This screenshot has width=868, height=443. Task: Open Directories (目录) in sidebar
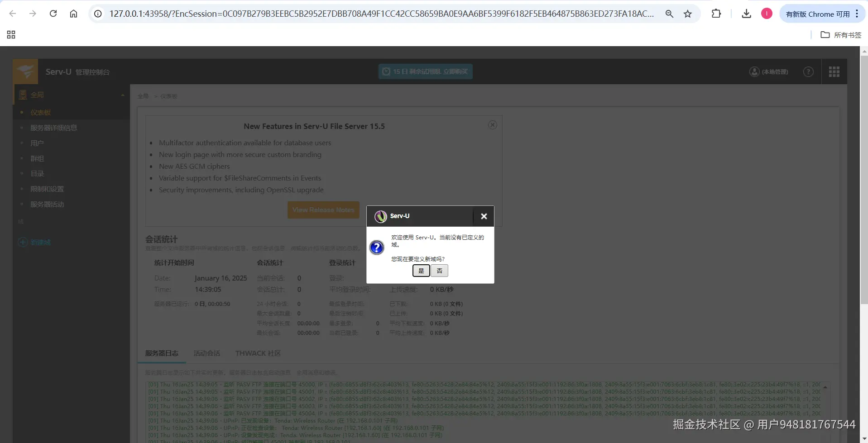tap(37, 173)
